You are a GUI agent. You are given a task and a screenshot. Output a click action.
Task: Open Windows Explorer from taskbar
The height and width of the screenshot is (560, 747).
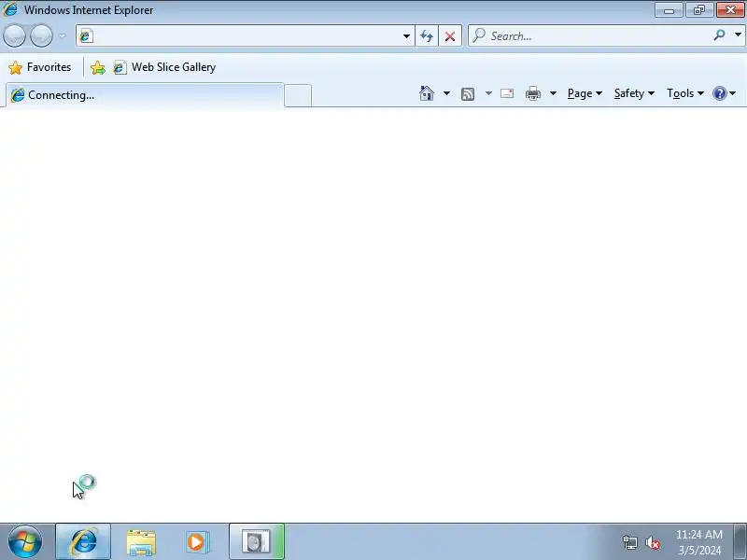click(141, 542)
